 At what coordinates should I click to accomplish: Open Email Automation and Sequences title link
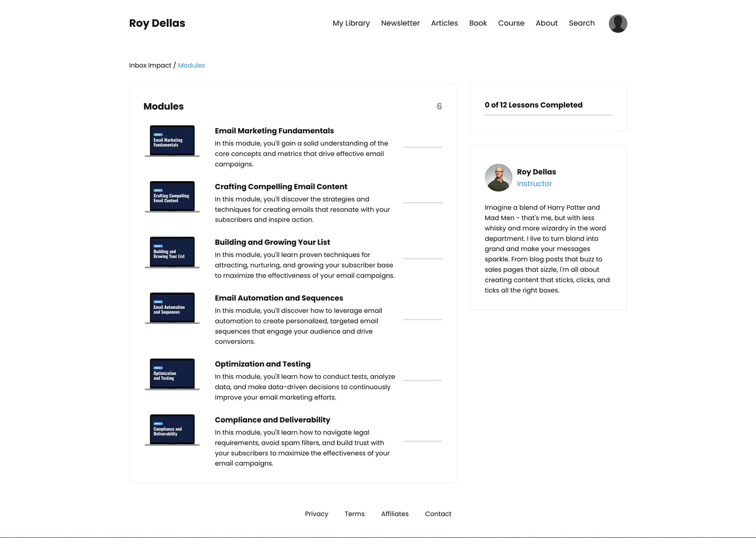click(279, 298)
